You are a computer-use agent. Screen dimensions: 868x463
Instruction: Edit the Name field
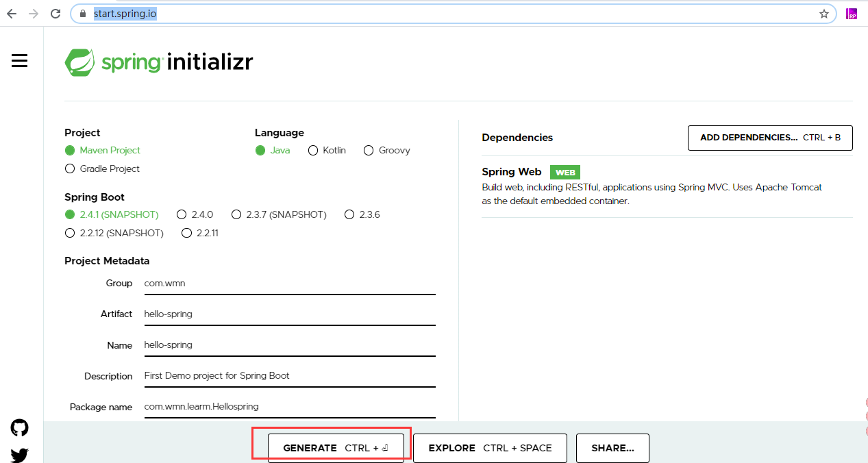click(290, 345)
